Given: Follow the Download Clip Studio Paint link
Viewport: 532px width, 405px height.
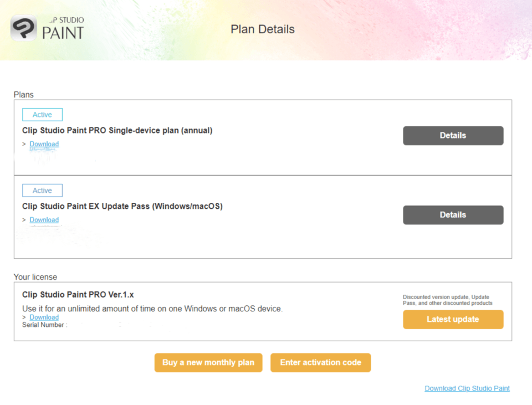Looking at the screenshot, I should [467, 388].
